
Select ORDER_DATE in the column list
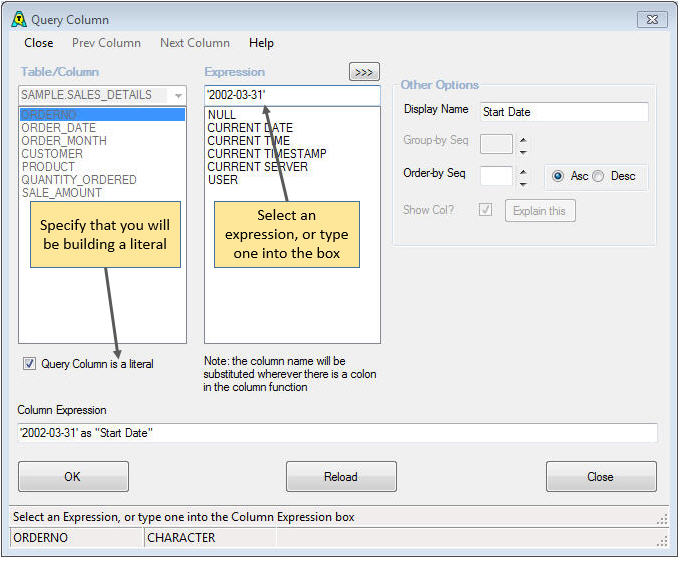point(102,128)
